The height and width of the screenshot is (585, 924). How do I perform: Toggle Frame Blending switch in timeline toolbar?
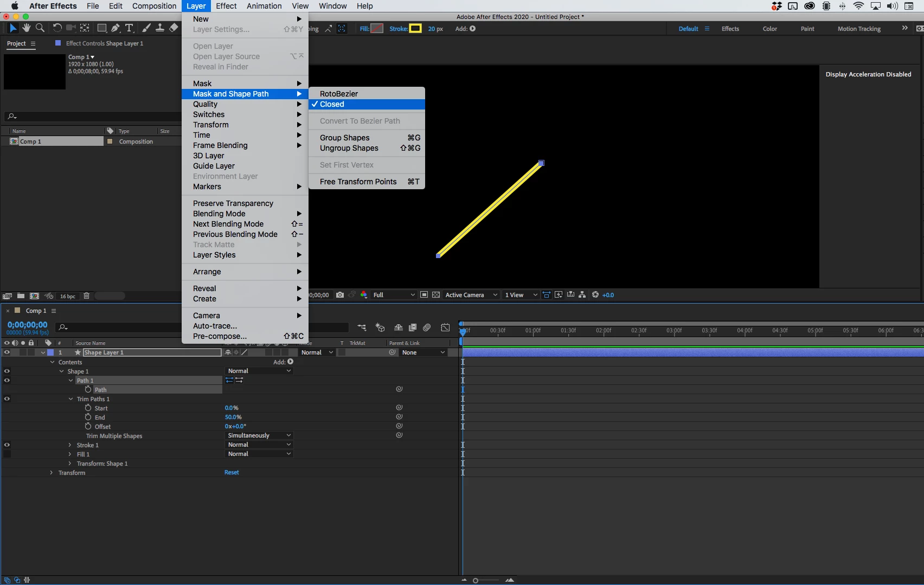(x=413, y=327)
